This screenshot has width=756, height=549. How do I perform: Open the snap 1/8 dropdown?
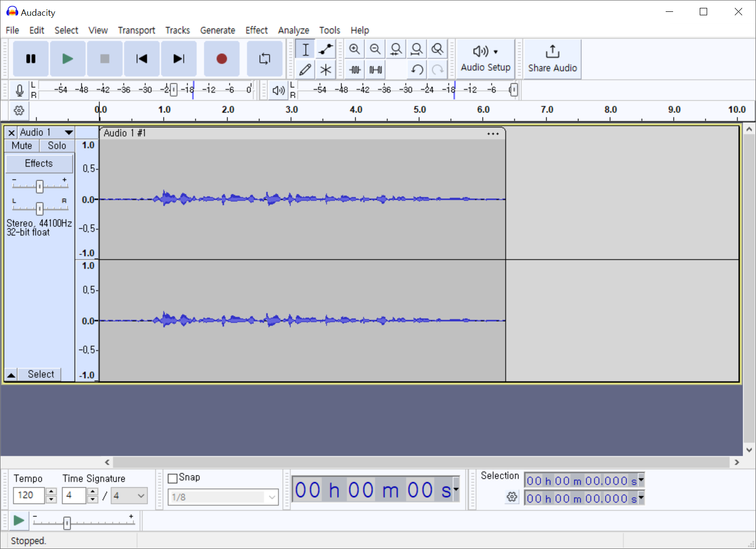pos(223,497)
